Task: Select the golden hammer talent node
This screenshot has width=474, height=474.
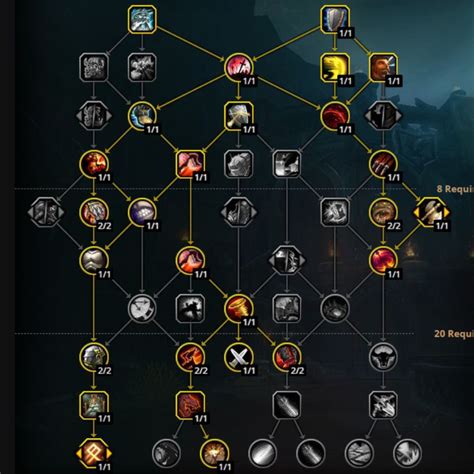Action: [238, 116]
